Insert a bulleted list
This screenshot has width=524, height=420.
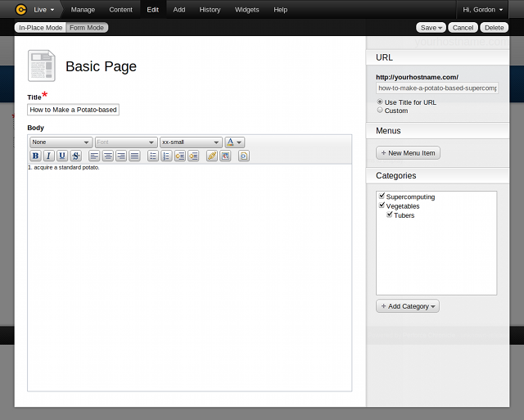[x=153, y=156]
